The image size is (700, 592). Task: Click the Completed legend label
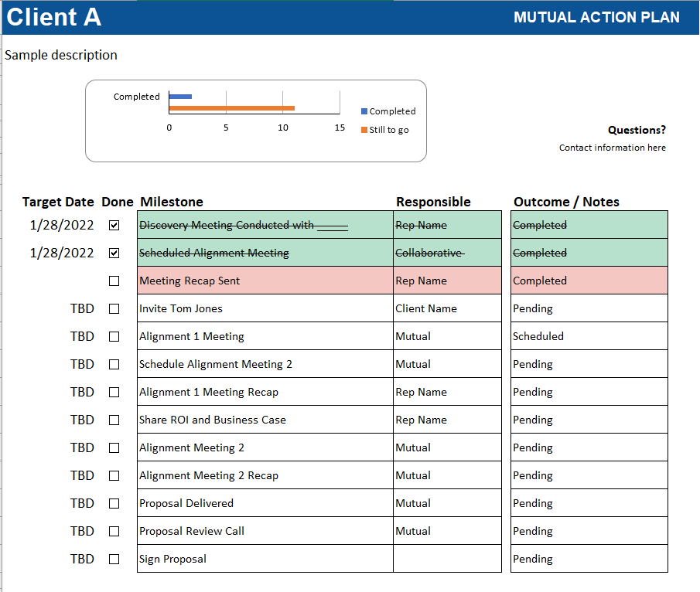click(392, 111)
